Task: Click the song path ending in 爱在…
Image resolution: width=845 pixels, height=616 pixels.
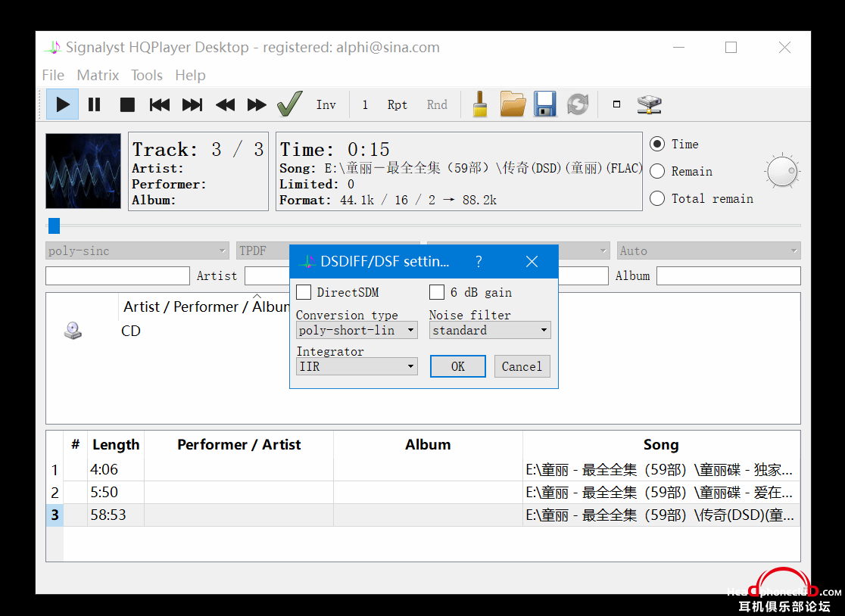Action: click(659, 492)
